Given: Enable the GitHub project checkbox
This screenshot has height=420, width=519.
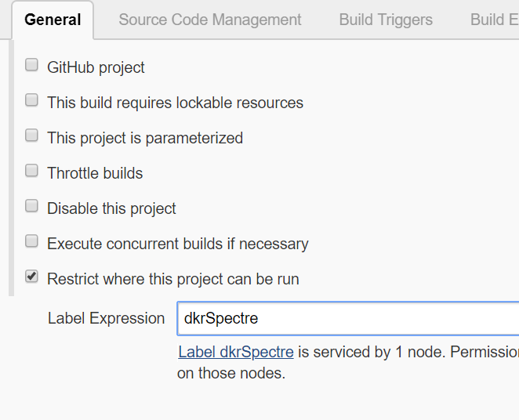Looking at the screenshot, I should [x=32, y=65].
